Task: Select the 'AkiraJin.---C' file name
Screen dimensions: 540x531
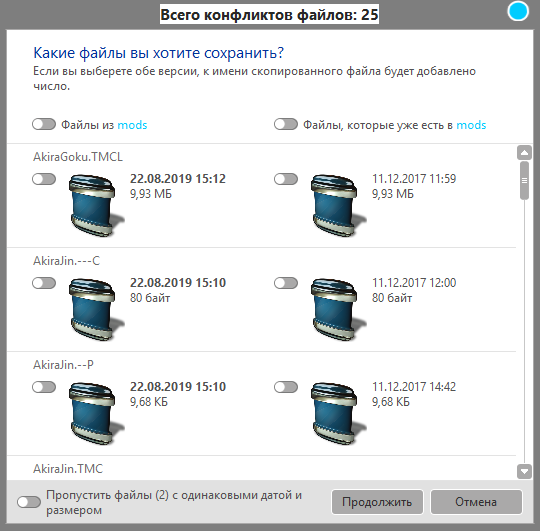Action: tap(66, 261)
